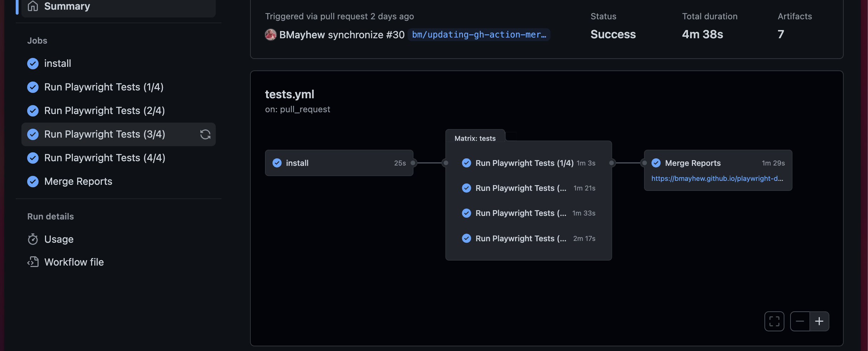Open Run Playwright Tests (4/4) job in sidebar
This screenshot has width=868, height=351.
105,158
